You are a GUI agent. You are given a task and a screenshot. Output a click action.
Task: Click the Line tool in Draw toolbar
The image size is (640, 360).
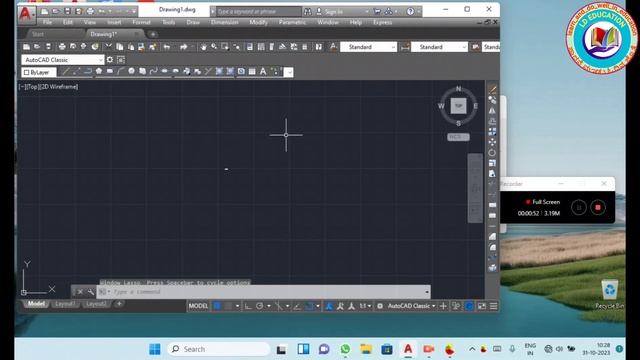[66, 72]
